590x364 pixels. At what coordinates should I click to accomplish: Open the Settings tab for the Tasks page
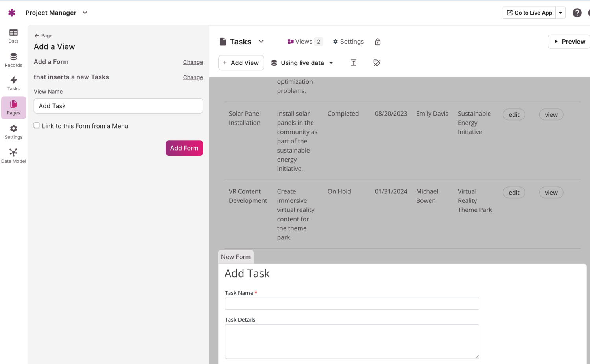pyautogui.click(x=348, y=41)
